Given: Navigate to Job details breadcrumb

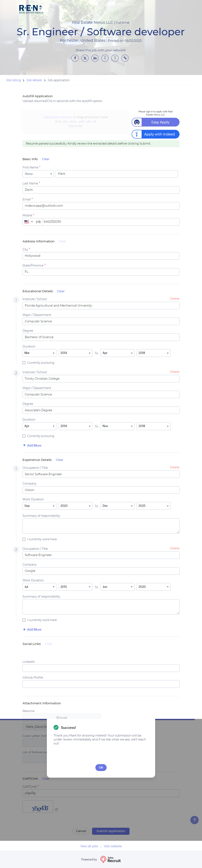Looking at the screenshot, I should click(34, 80).
